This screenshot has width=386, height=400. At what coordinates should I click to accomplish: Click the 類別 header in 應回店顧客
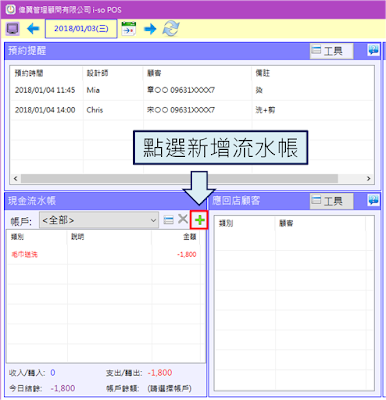[x=226, y=223]
